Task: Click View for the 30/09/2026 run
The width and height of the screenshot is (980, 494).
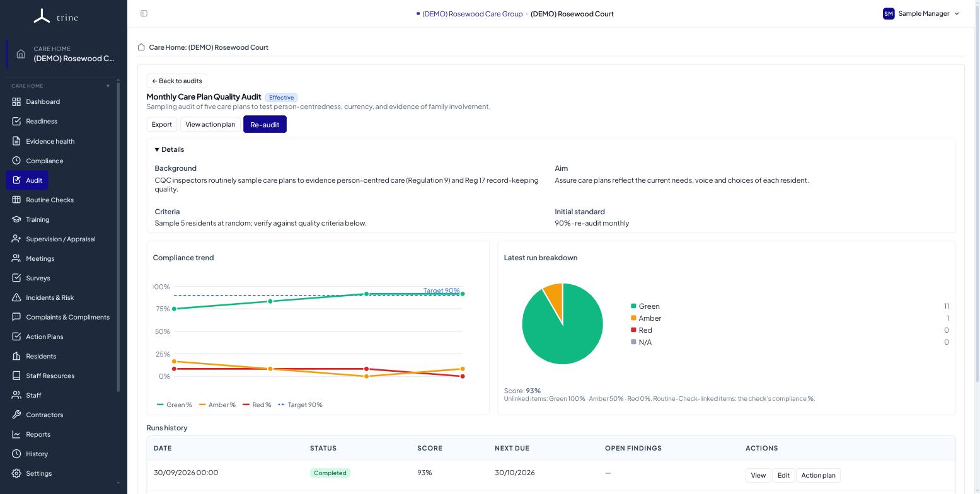Action: point(758,475)
